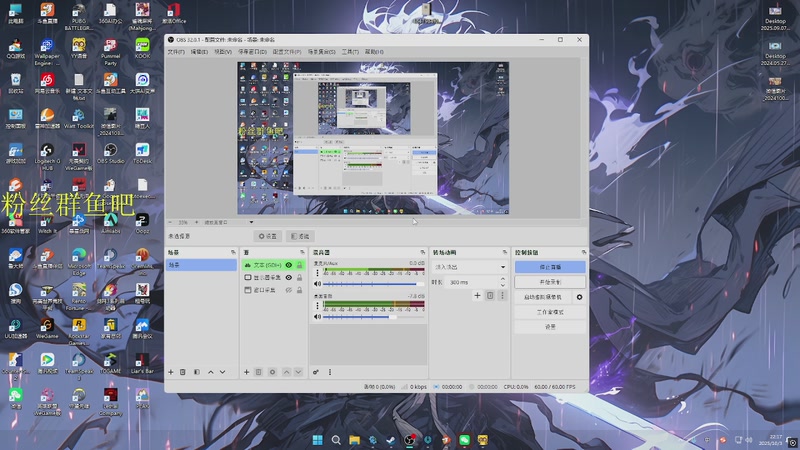
Task: Decrease transition duration with down arrow
Action: point(503,285)
